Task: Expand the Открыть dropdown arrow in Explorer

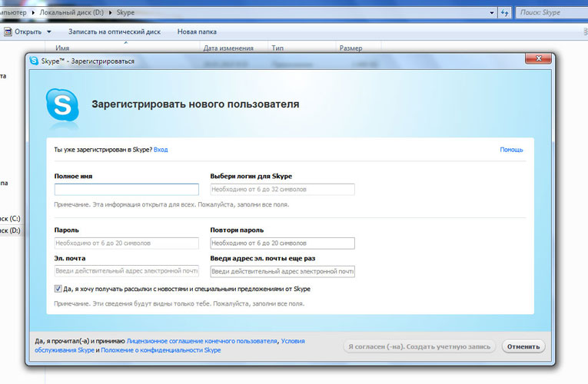Action: pos(49,31)
